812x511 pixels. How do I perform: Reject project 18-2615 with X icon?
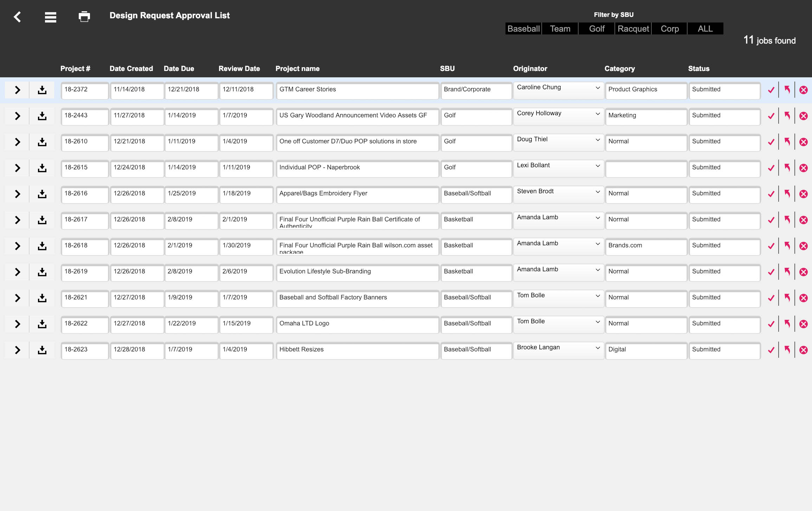pos(804,168)
